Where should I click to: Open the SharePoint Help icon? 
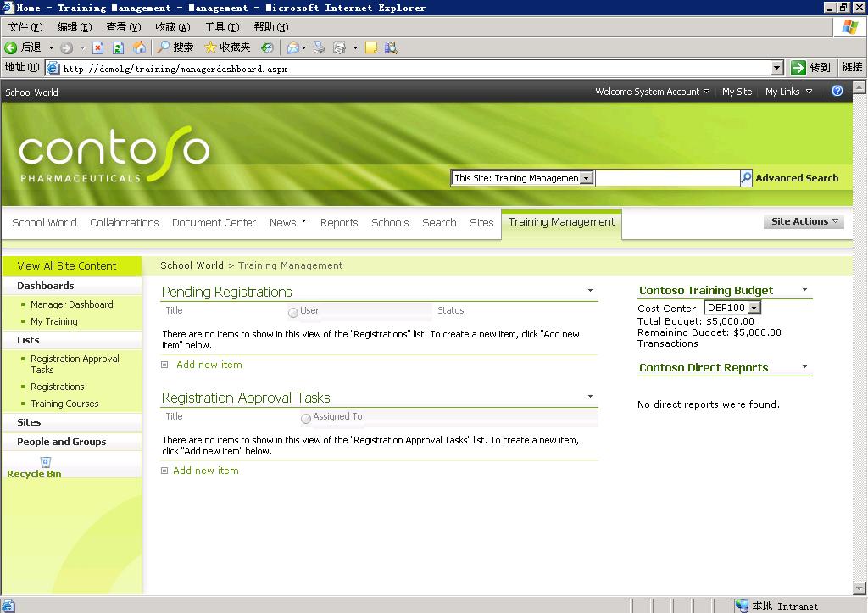pyautogui.click(x=837, y=92)
